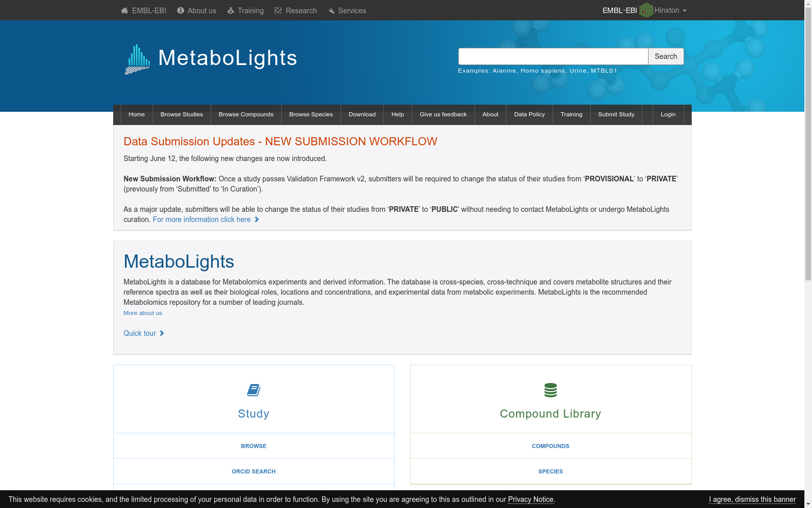Click the scrollbar up arrow
This screenshot has height=508, width=812.
point(808,4)
